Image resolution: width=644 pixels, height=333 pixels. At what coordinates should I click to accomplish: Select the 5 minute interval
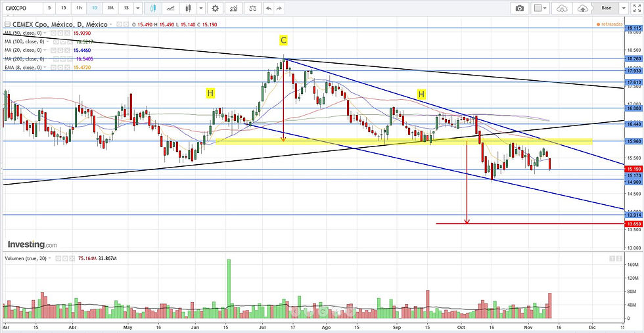pos(50,8)
